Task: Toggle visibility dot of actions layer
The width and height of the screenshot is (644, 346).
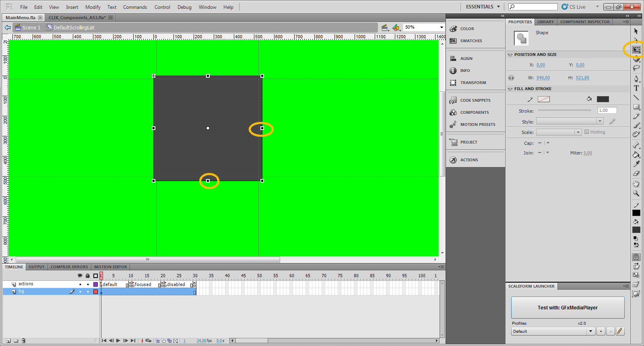Action: (80, 284)
